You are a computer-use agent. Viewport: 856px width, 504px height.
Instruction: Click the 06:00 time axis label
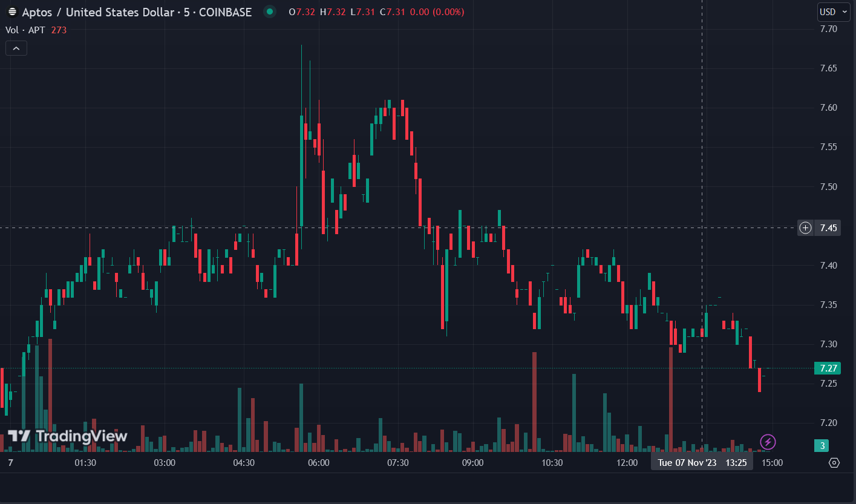coord(319,463)
